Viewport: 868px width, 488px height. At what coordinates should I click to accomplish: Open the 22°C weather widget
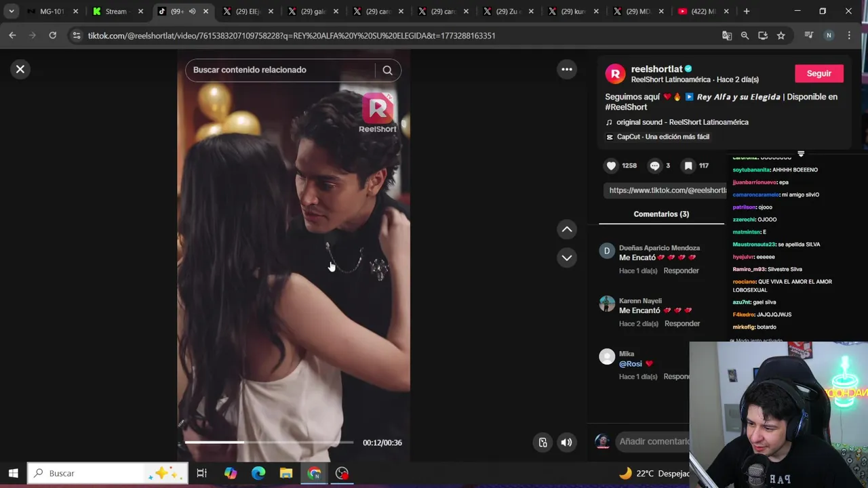(654, 473)
